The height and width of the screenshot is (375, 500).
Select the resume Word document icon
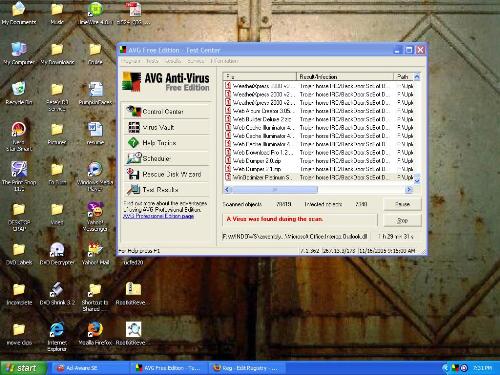click(95, 133)
